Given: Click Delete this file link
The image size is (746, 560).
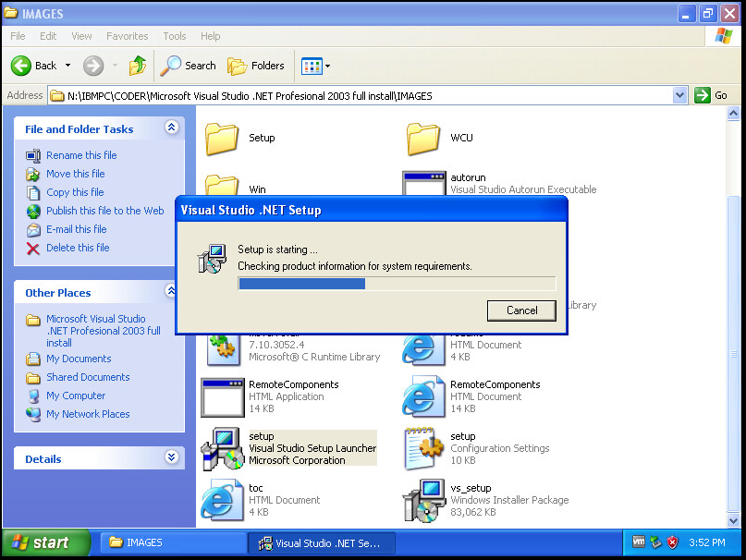Looking at the screenshot, I should [x=78, y=248].
